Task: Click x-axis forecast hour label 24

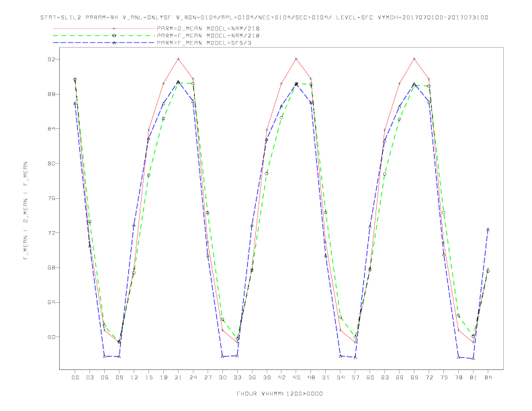Action: click(x=193, y=377)
